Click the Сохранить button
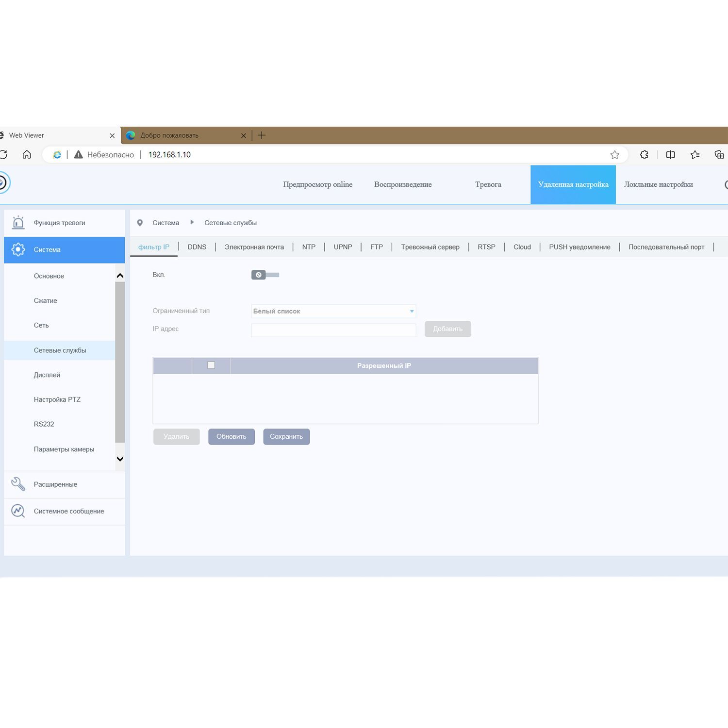 click(x=286, y=436)
